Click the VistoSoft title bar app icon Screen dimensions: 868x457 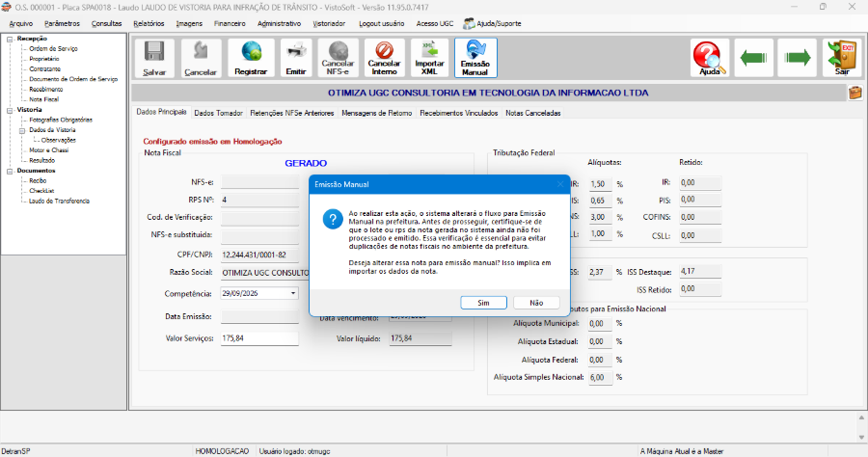6,7
